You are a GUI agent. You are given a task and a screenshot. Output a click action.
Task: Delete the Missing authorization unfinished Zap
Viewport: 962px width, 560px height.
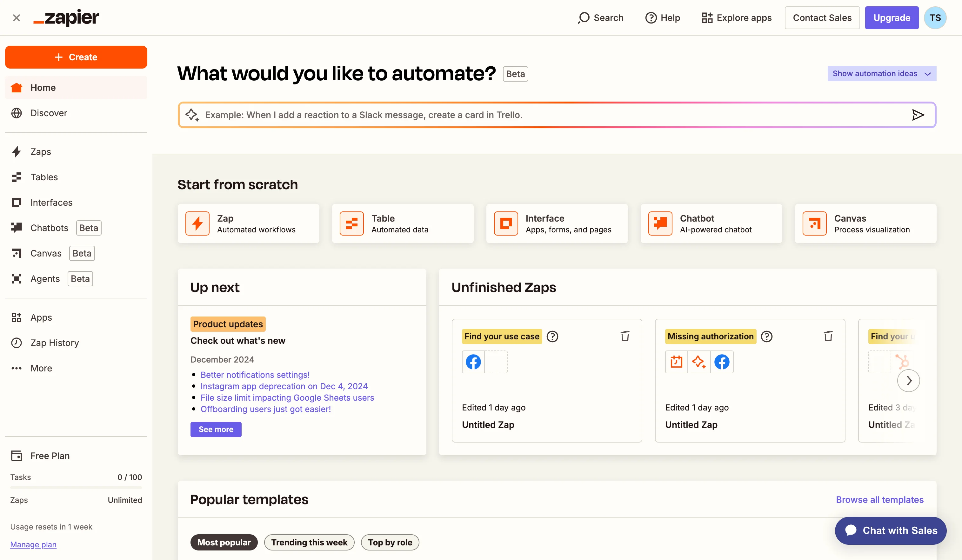(828, 336)
